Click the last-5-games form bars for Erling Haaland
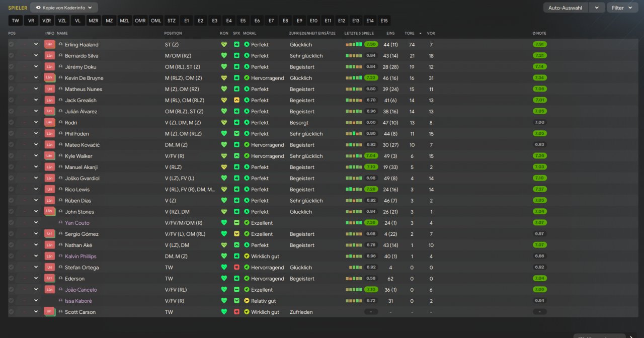This screenshot has height=338, width=644. pos(354,44)
